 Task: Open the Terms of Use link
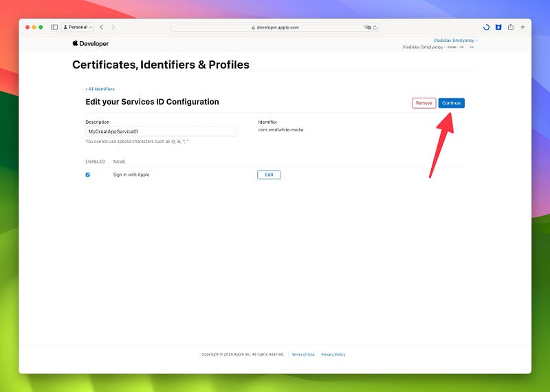[303, 354]
